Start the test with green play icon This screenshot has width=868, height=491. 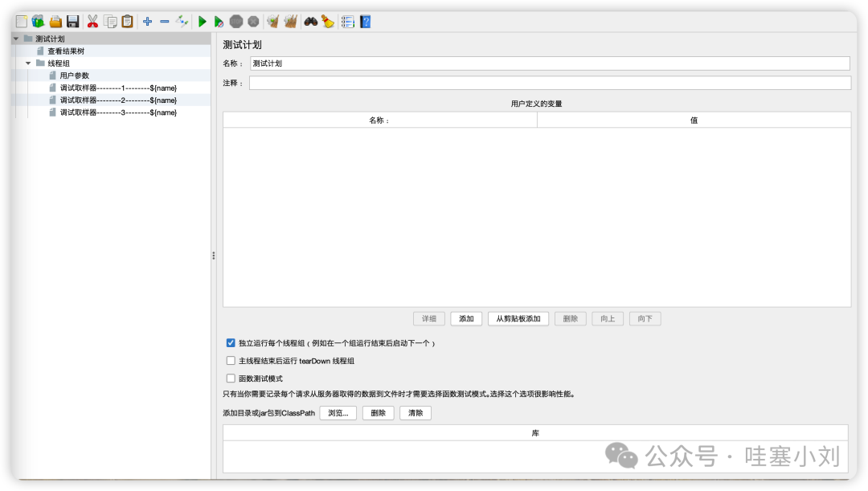pos(202,22)
